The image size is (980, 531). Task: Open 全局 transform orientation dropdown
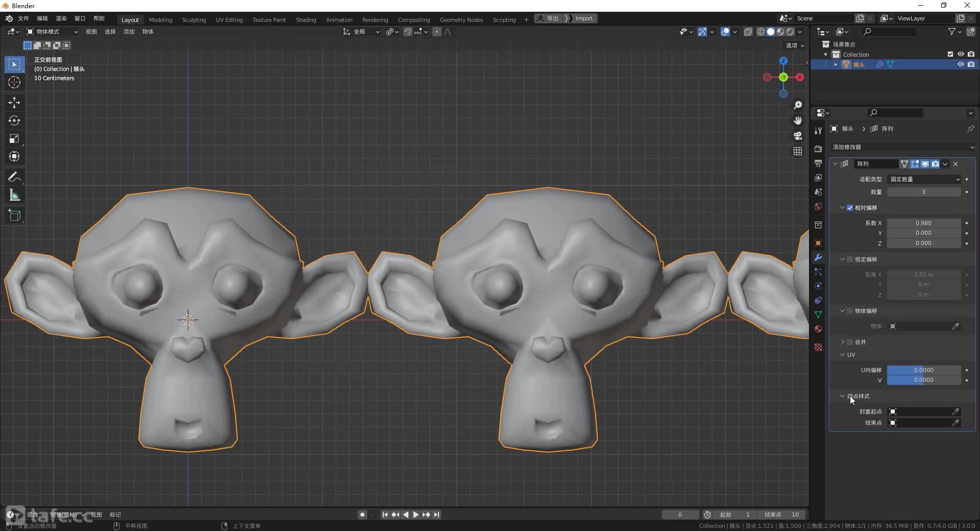361,32
